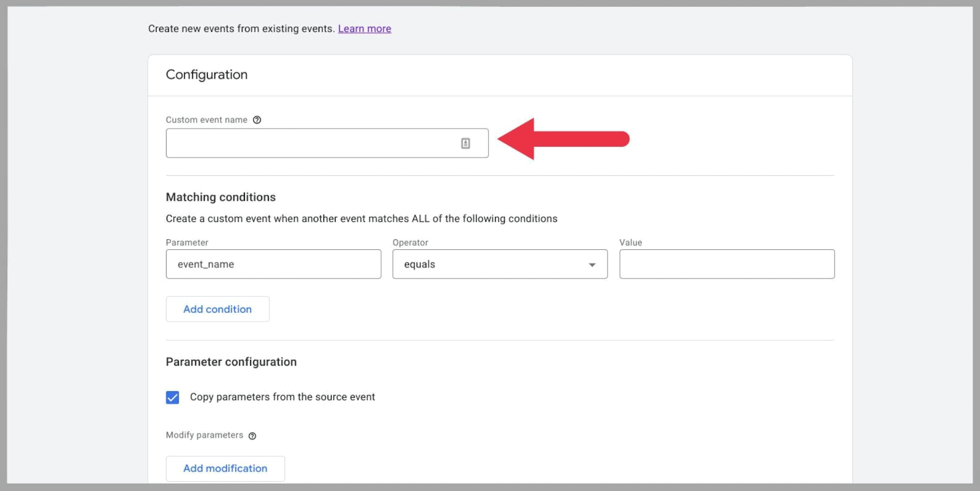Click the 'Parameter configuration' section heading

231,362
